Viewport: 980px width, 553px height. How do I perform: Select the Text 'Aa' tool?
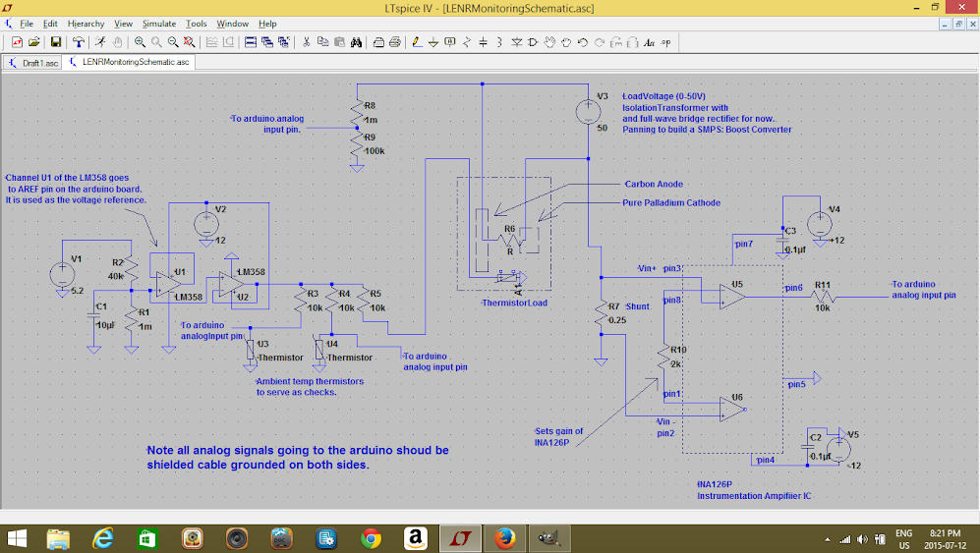click(650, 42)
